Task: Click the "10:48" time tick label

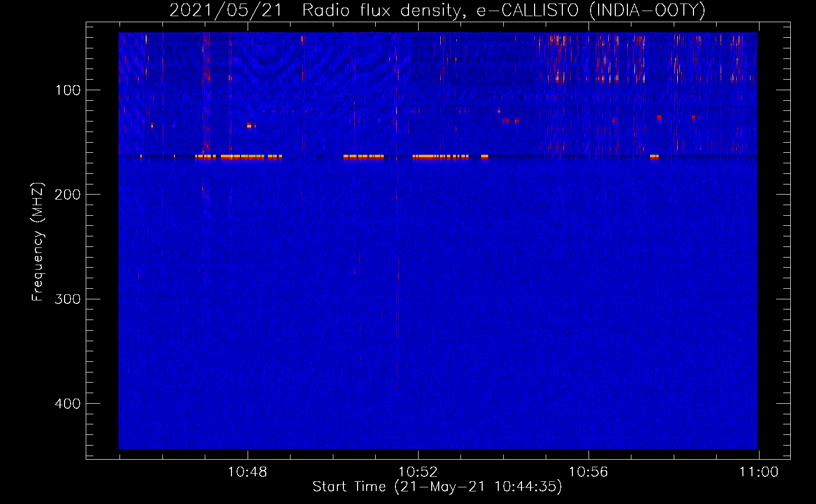Action: (x=247, y=472)
